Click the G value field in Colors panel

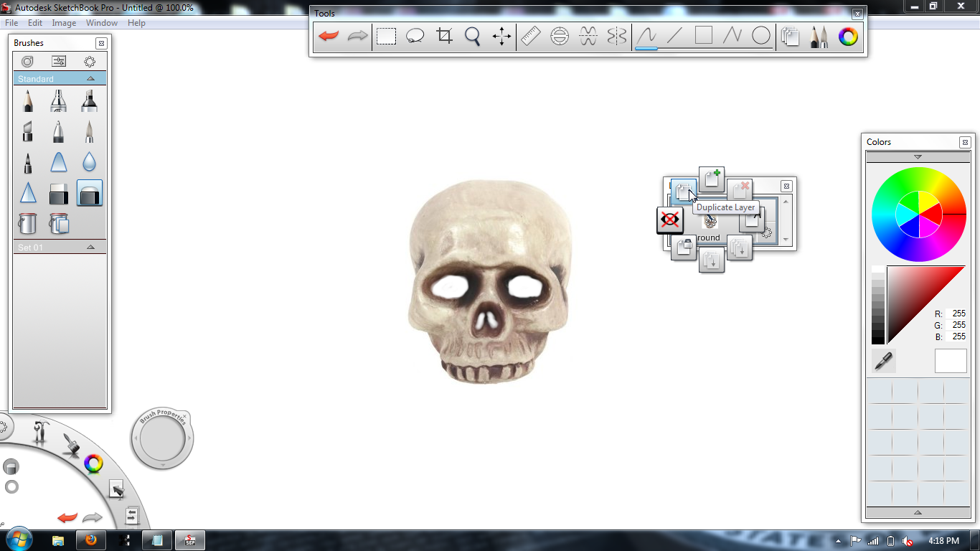[958, 325]
